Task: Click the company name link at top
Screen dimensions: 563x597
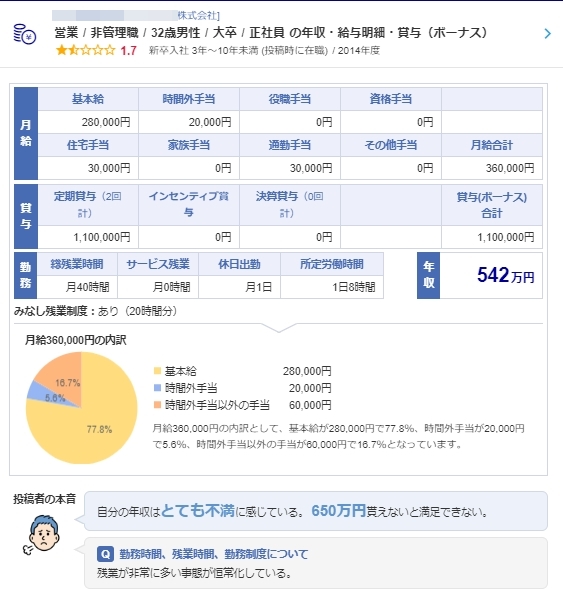Action: (x=136, y=16)
